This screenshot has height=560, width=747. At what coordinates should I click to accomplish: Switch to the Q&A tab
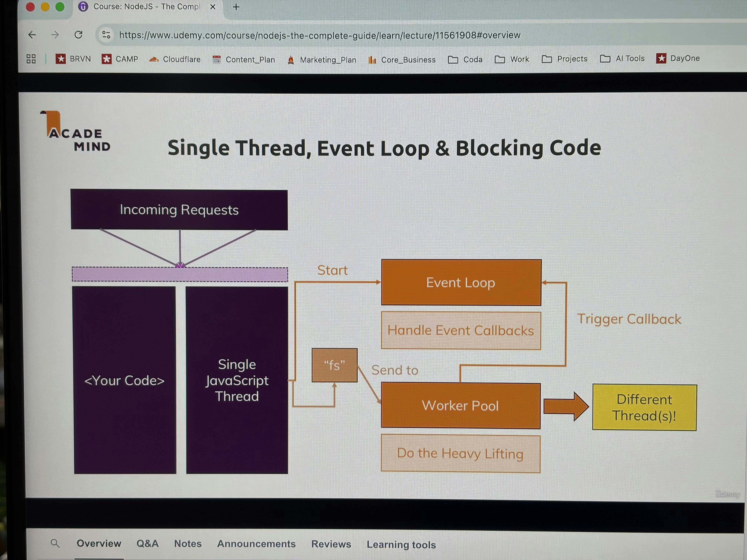click(148, 544)
